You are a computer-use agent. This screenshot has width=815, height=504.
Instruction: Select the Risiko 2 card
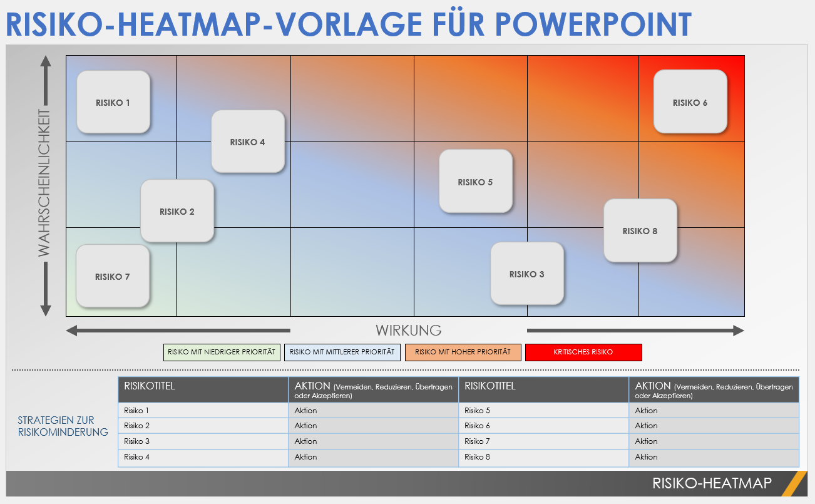177,211
